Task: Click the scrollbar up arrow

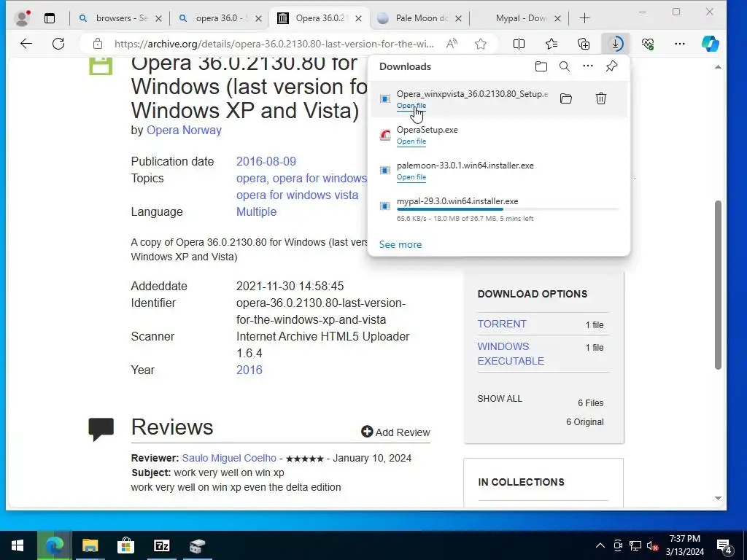Action: (x=718, y=66)
